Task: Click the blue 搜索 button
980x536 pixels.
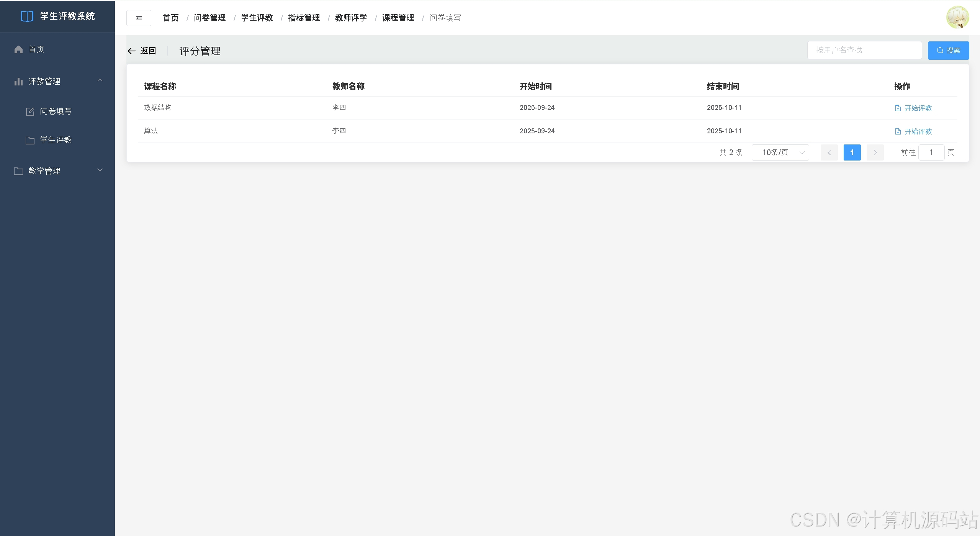Action: [x=948, y=51]
